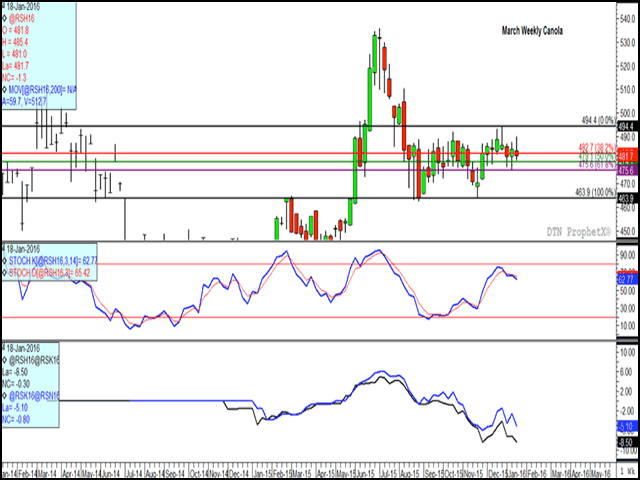This screenshot has height=480, width=640.
Task: Click the 'A=59.7, V=512.7' readout
Action: coord(23,101)
